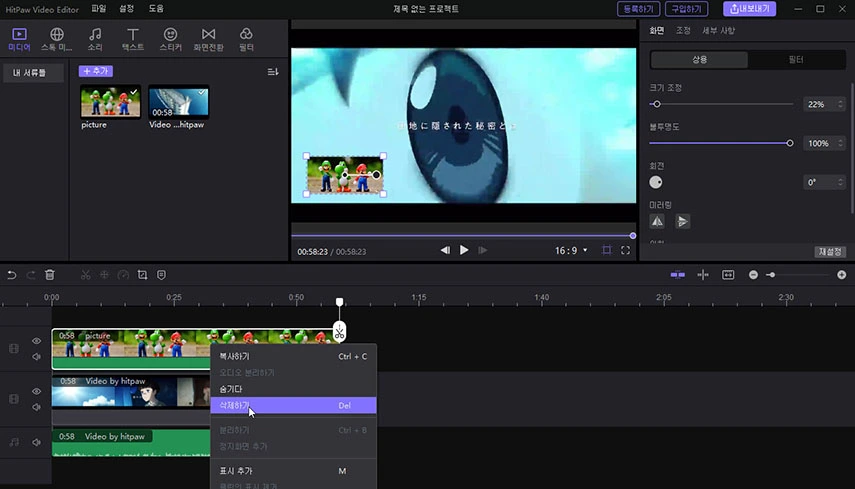Click the 22% size stepper arrows
The width and height of the screenshot is (855, 489).
(840, 104)
